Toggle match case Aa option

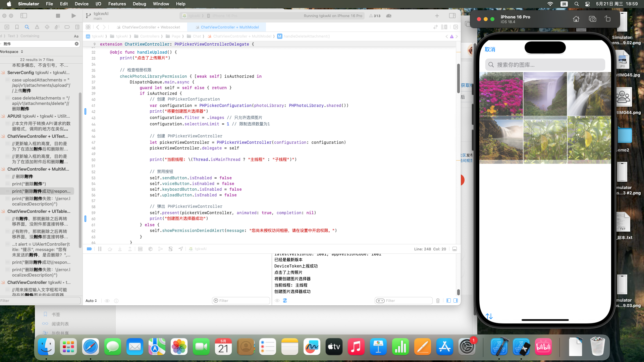click(76, 36)
